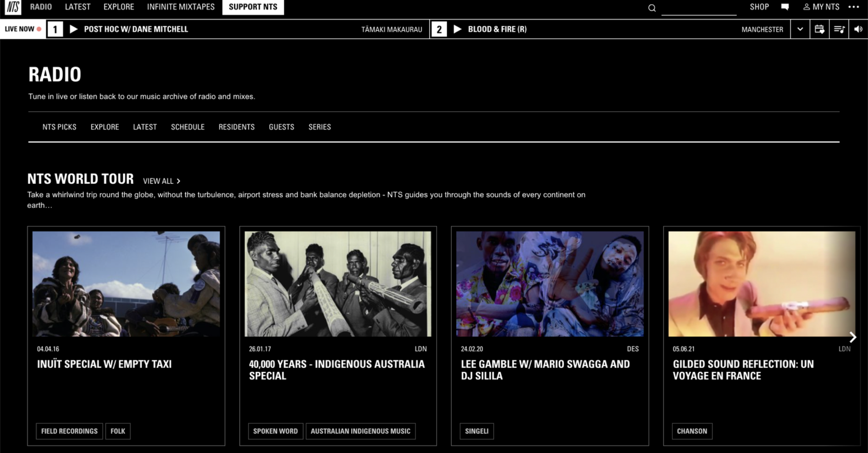
Task: Open the Latest top menu item
Action: click(78, 7)
